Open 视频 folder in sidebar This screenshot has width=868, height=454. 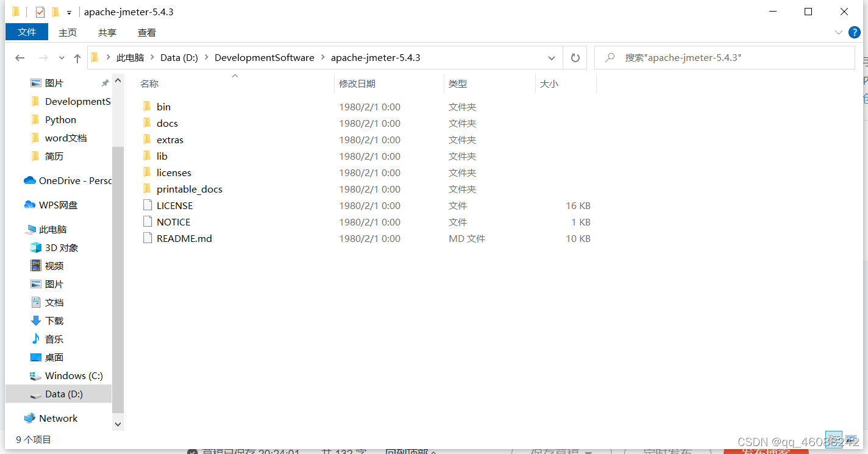47,266
